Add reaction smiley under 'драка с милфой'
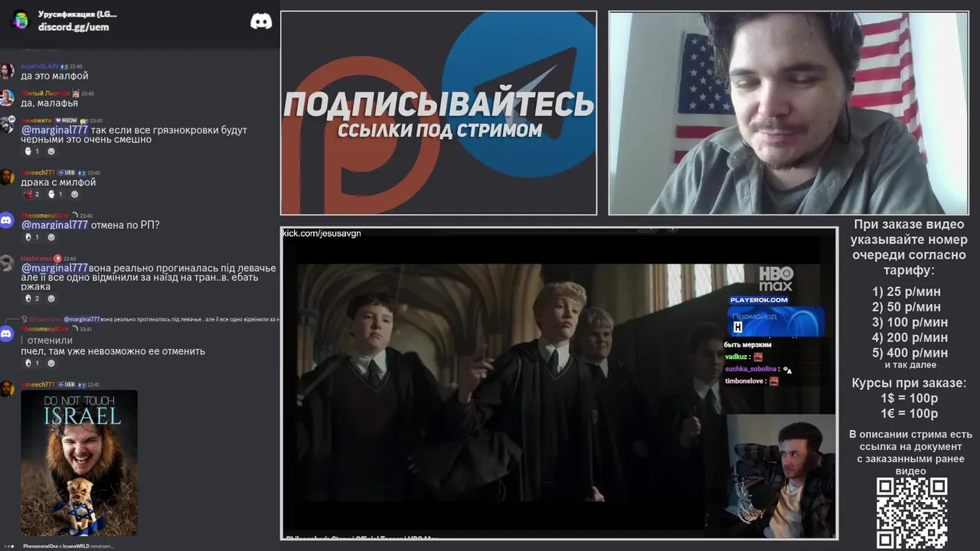 (x=74, y=194)
